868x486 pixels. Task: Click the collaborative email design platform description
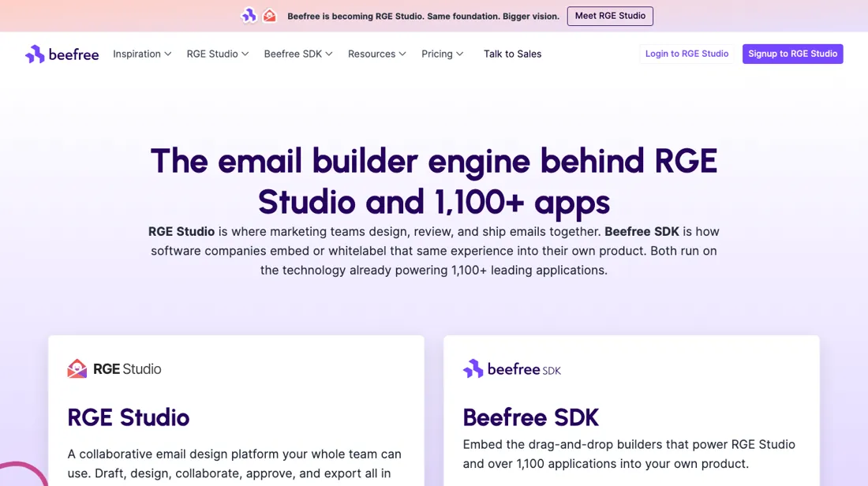234,464
